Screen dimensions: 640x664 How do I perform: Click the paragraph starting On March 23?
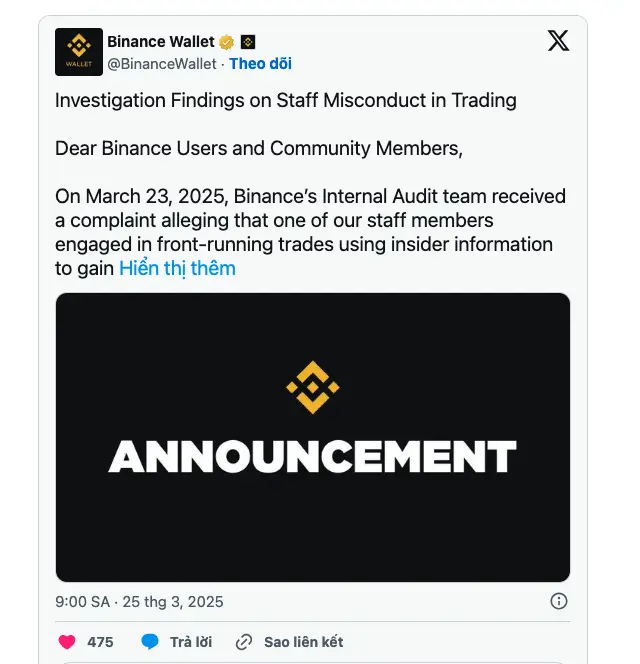click(x=310, y=220)
